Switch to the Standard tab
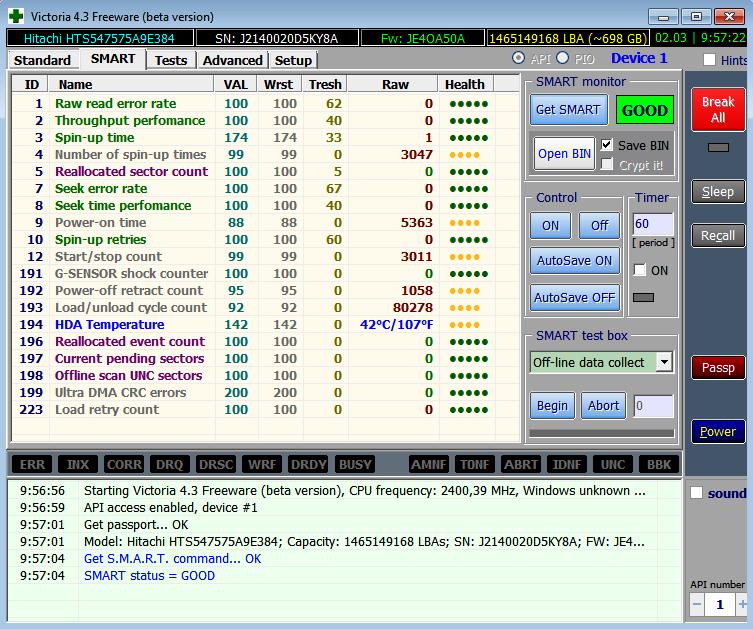This screenshot has height=629, width=753. point(42,60)
